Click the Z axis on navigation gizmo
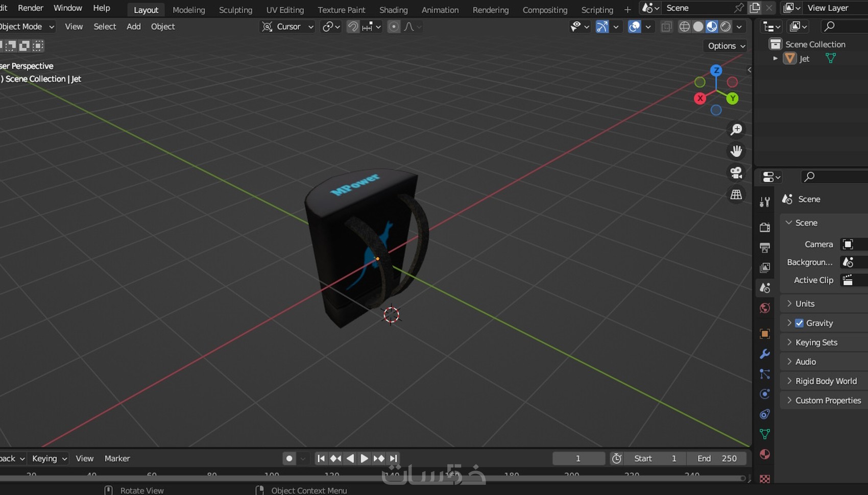 tap(716, 70)
